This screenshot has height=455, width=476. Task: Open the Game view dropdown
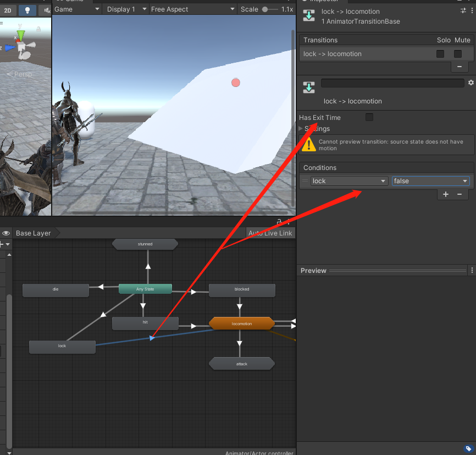point(77,9)
